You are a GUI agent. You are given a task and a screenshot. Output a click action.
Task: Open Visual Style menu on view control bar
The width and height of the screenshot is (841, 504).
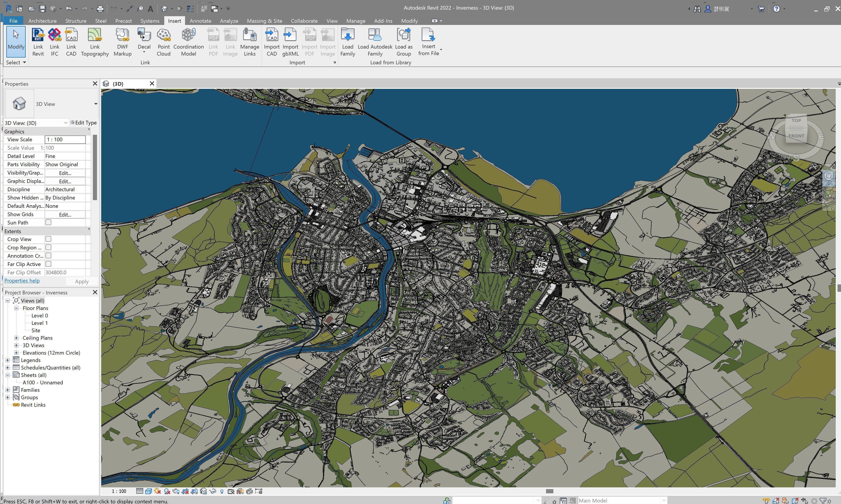[x=148, y=491]
